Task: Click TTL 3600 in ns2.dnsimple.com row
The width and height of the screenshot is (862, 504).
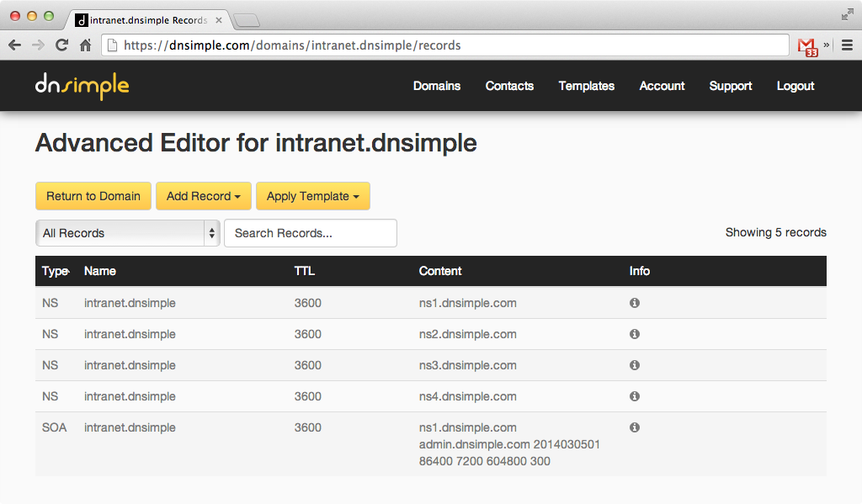Action: point(308,334)
